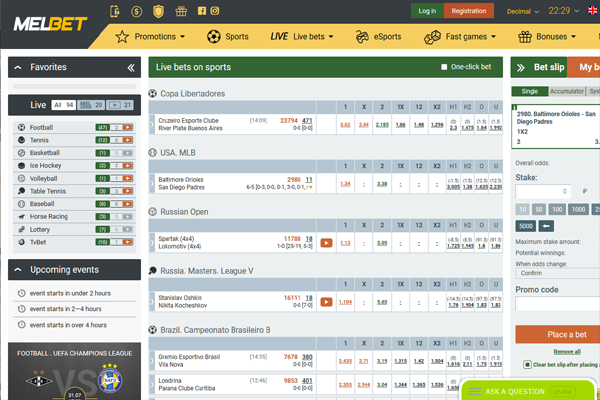Viewport: 600px width, 400px height.
Task: Open the mobile app icon in header
Action: (114, 11)
